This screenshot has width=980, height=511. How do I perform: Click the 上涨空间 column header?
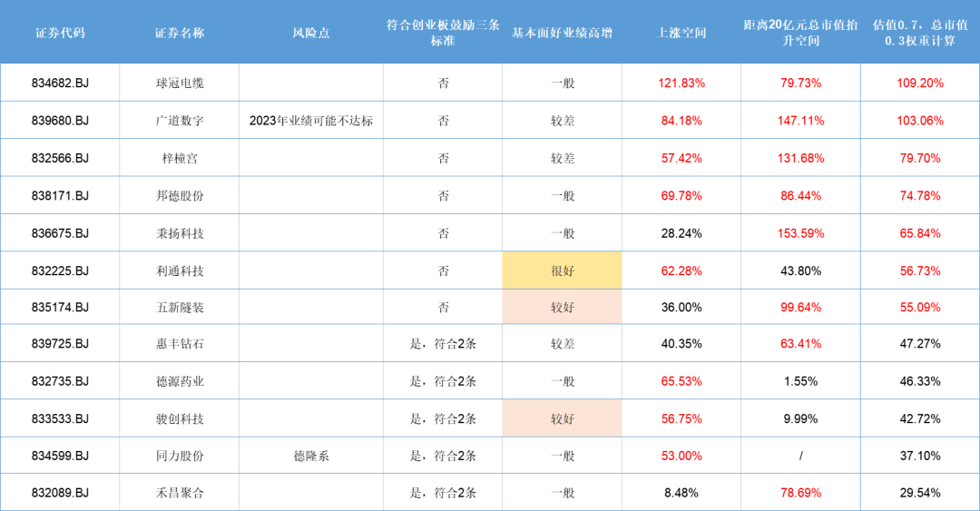(681, 33)
